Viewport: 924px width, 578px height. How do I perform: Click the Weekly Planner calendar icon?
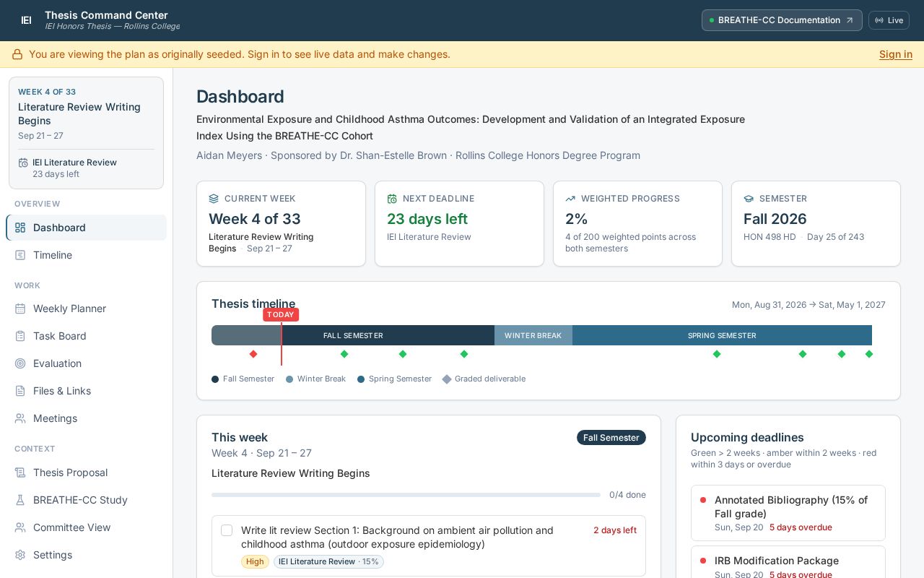point(20,309)
